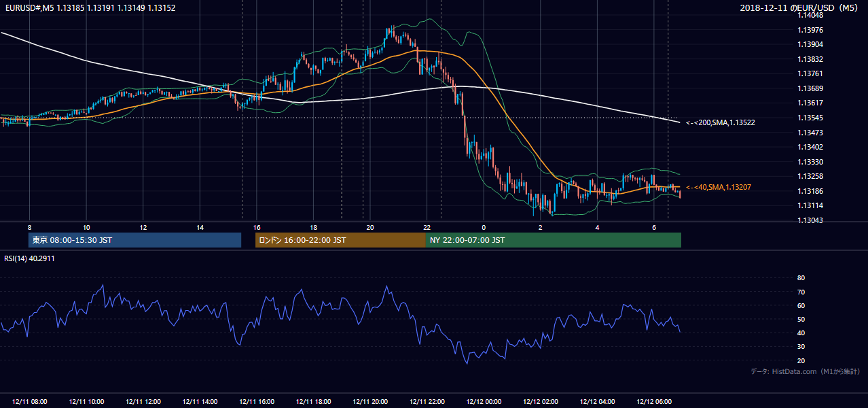Click price axis label 1.13617
Viewport: 868px width, 408px height.
coord(810,103)
